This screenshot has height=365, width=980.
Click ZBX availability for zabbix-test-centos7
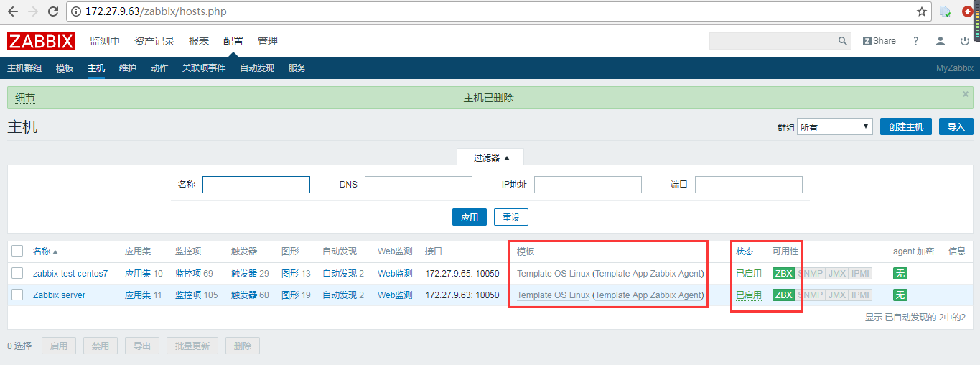pyautogui.click(x=783, y=273)
